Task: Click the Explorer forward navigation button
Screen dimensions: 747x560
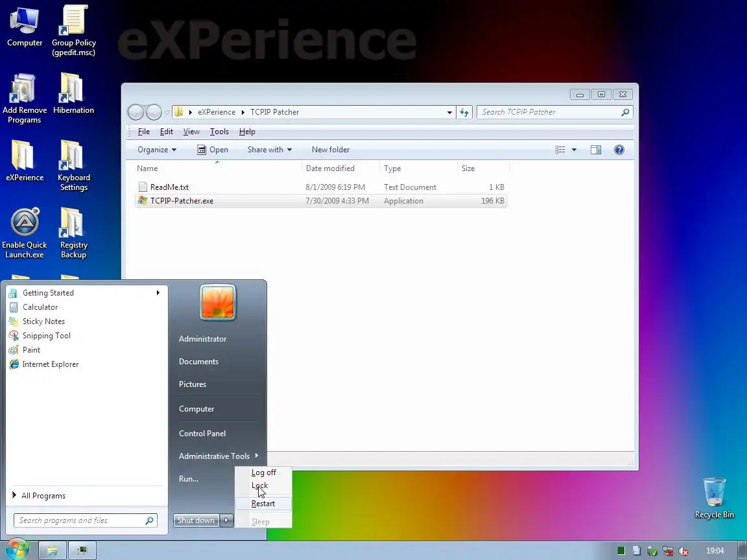Action: tap(154, 112)
